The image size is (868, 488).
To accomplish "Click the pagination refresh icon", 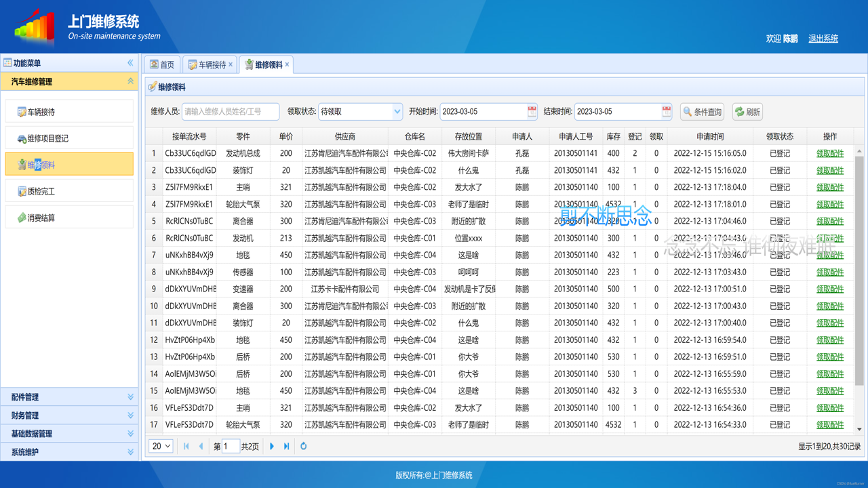I will tap(304, 446).
